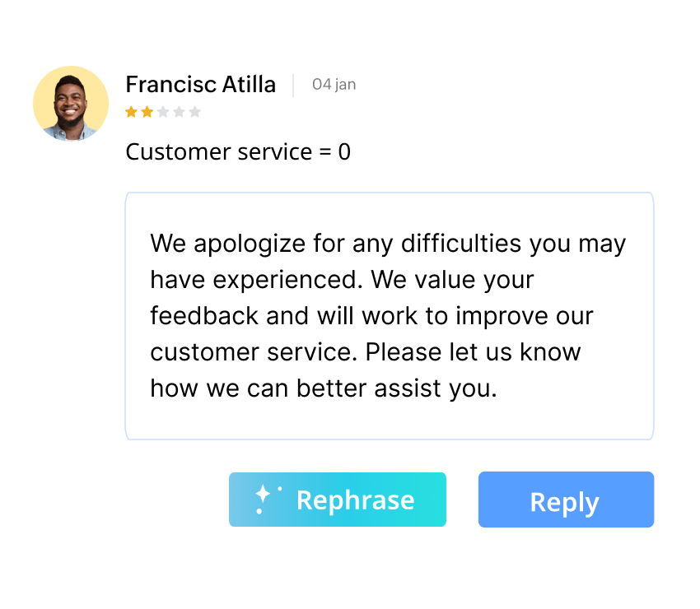Click the word 'experienced' in the reply
Screen dimensions: 700x609
pos(287,280)
